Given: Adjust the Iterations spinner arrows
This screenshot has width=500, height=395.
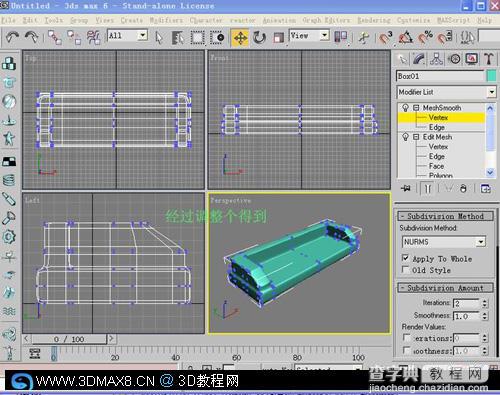Looking at the screenshot, I should (x=485, y=303).
